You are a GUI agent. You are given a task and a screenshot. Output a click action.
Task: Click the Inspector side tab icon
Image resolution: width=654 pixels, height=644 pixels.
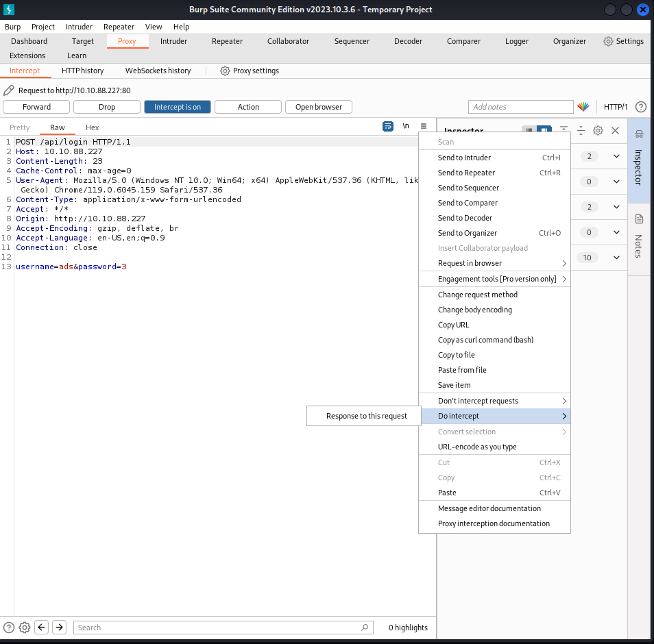pos(639,134)
